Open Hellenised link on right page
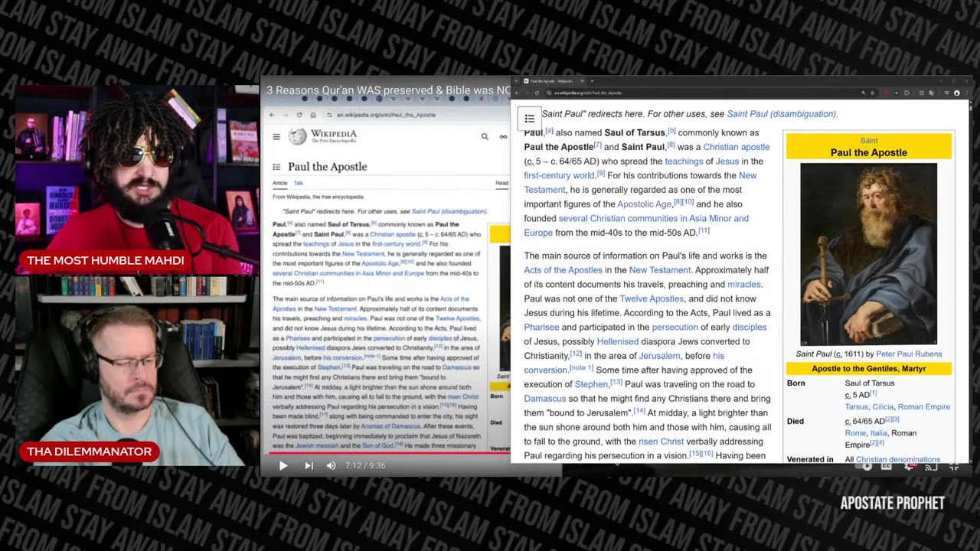 tap(617, 341)
